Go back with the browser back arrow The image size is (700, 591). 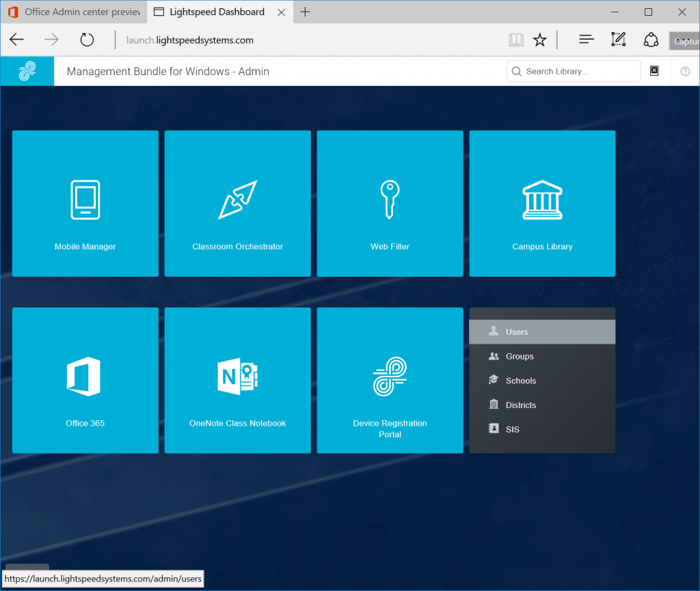pos(16,40)
